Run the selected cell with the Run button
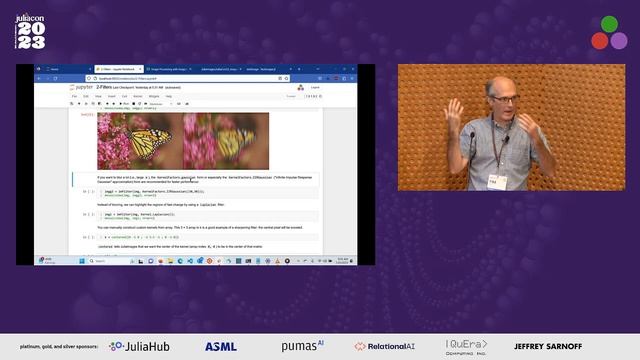The width and height of the screenshot is (640, 360). [124, 104]
